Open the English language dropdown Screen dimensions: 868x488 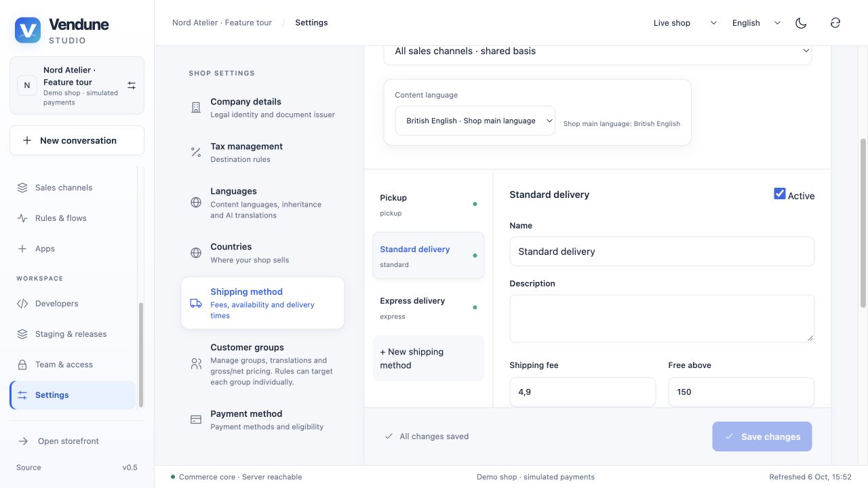click(x=756, y=23)
